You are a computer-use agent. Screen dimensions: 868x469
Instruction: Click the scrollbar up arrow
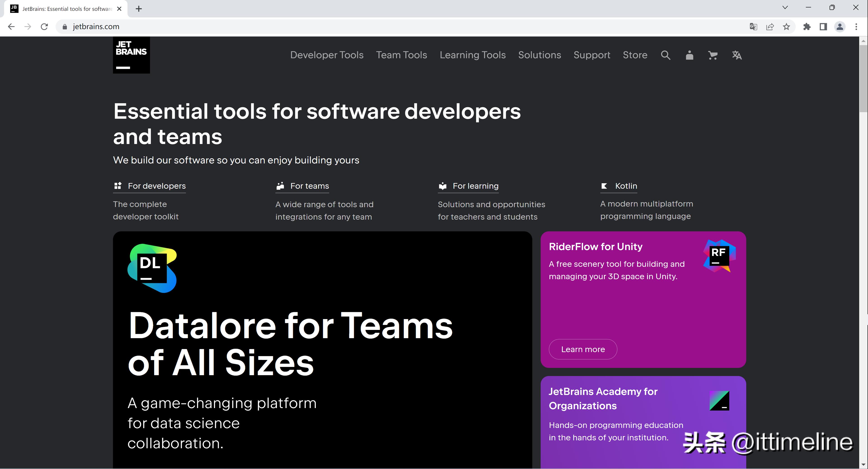[x=863, y=41]
